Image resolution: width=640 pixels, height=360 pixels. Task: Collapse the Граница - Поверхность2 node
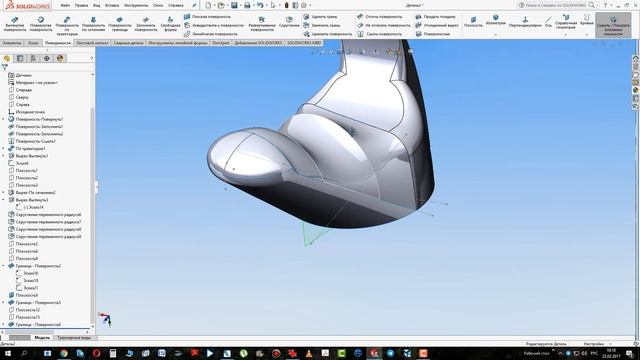coord(4,266)
